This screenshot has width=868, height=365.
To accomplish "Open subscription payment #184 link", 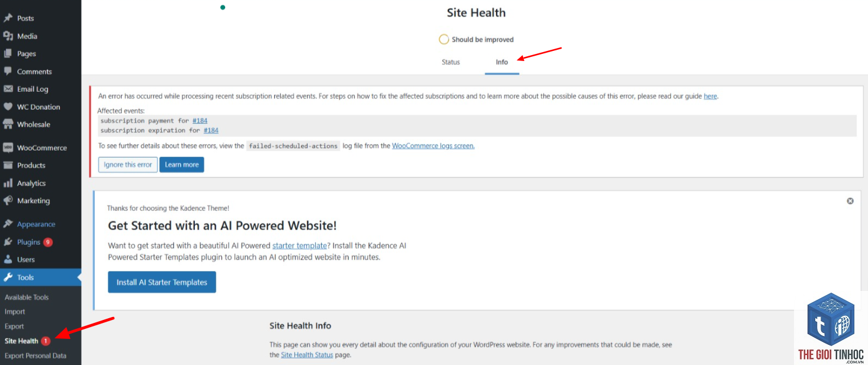I will (x=200, y=120).
